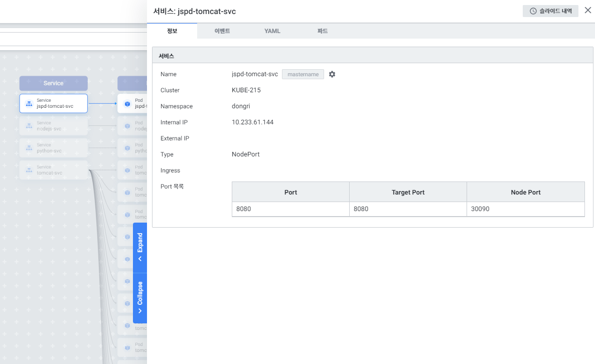
Task: Click the Target Port column header
Action: tap(408, 192)
